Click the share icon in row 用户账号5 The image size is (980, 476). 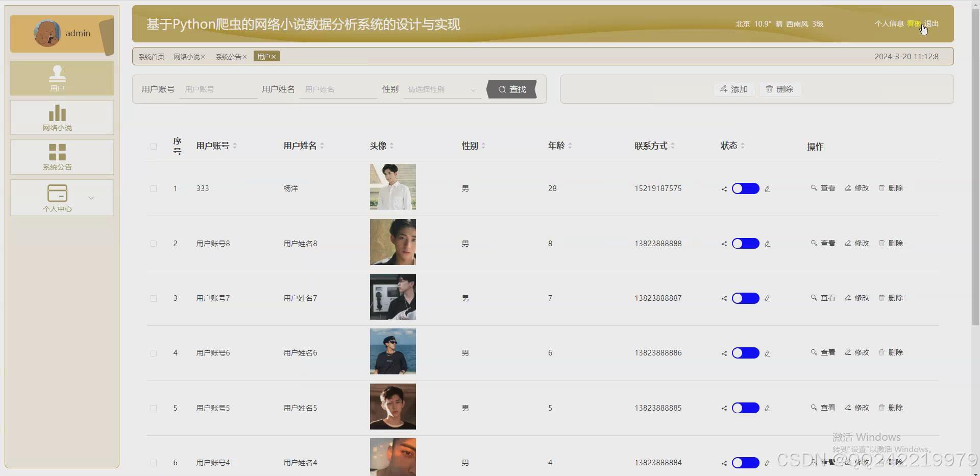[724, 408]
